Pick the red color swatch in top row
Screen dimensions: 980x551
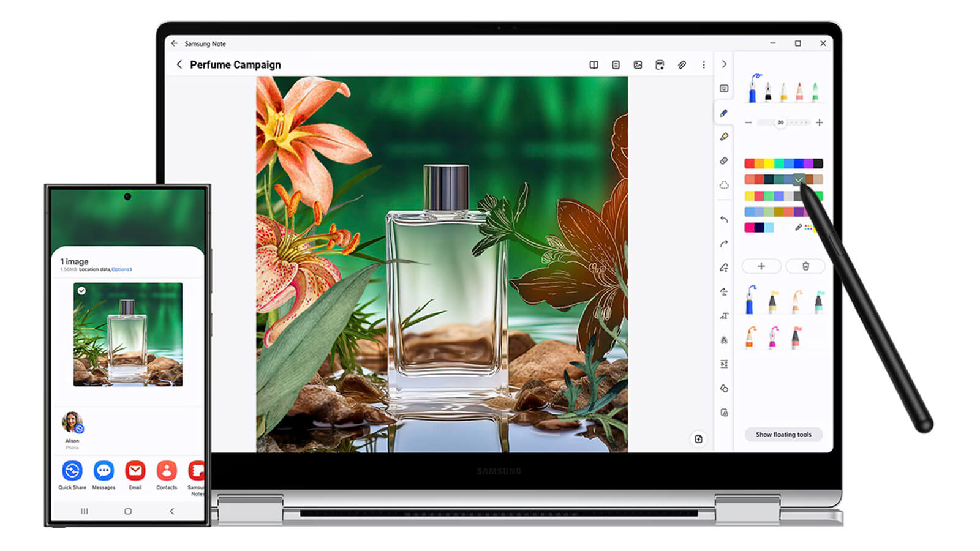(x=749, y=163)
